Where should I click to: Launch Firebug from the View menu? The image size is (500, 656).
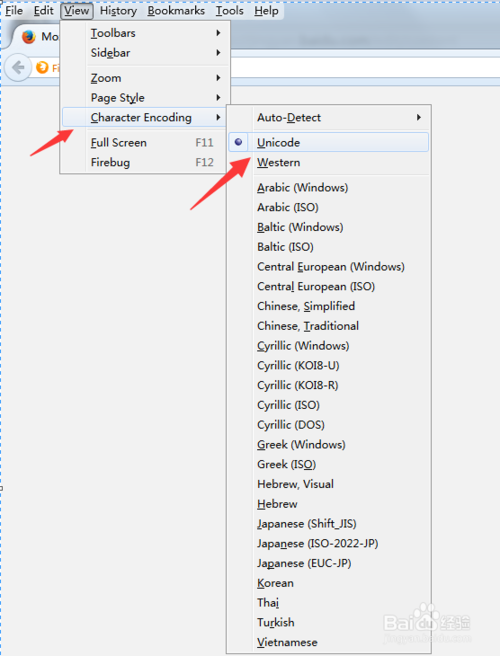pos(145,162)
